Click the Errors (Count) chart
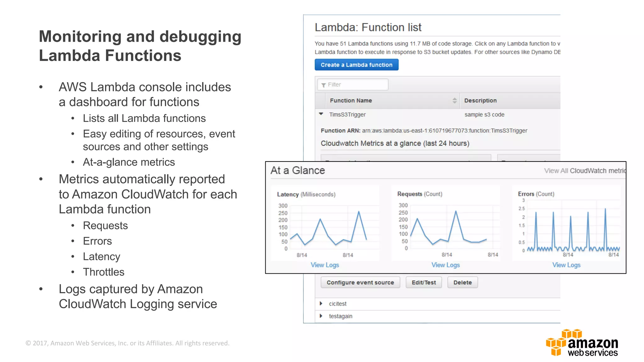Screen dimensions: 644x362 coord(567,223)
